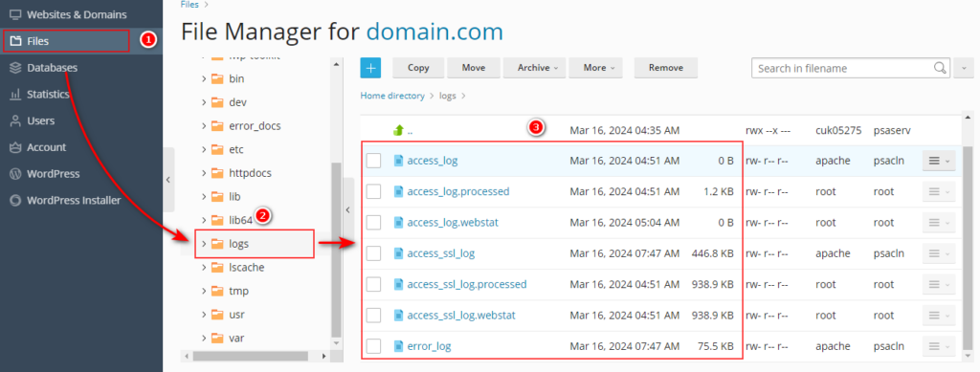Open the access_ssl_log file
The width and height of the screenshot is (980, 372).
click(x=440, y=253)
